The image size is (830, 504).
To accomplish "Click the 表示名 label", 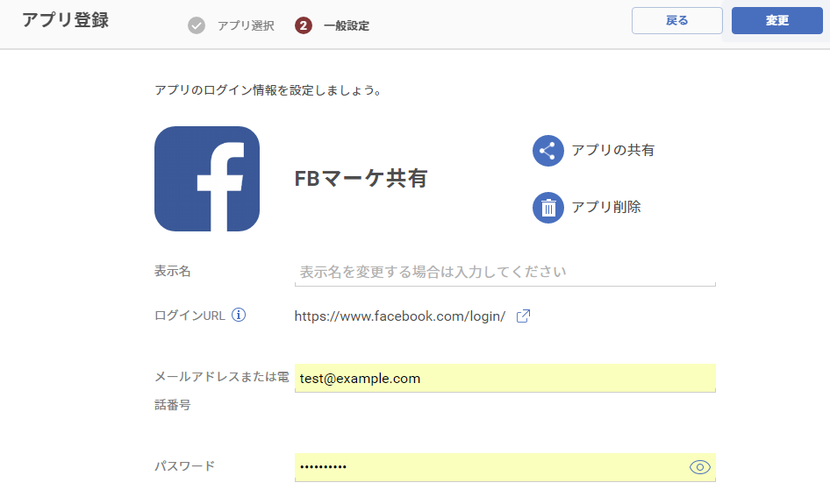I will click(173, 272).
